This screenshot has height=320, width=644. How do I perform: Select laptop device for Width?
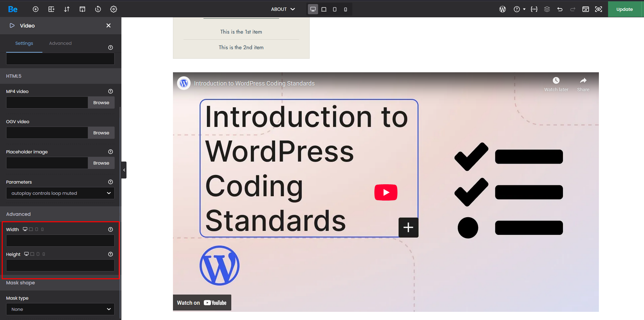tap(31, 229)
